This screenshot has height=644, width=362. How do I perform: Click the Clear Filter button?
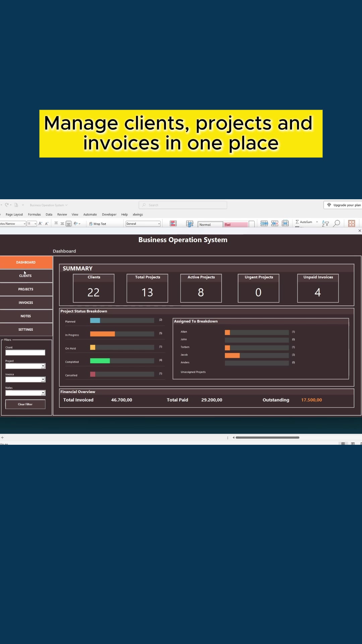tap(25, 404)
